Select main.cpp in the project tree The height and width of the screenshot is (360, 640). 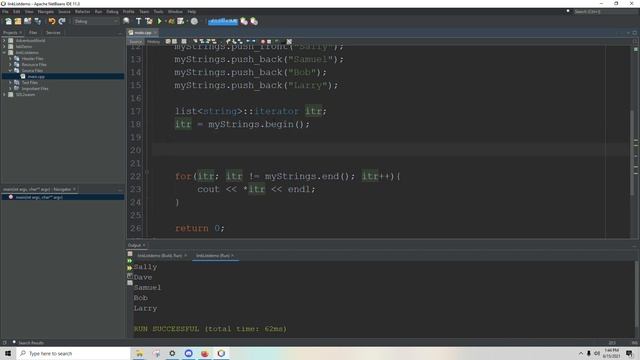[x=36, y=76]
